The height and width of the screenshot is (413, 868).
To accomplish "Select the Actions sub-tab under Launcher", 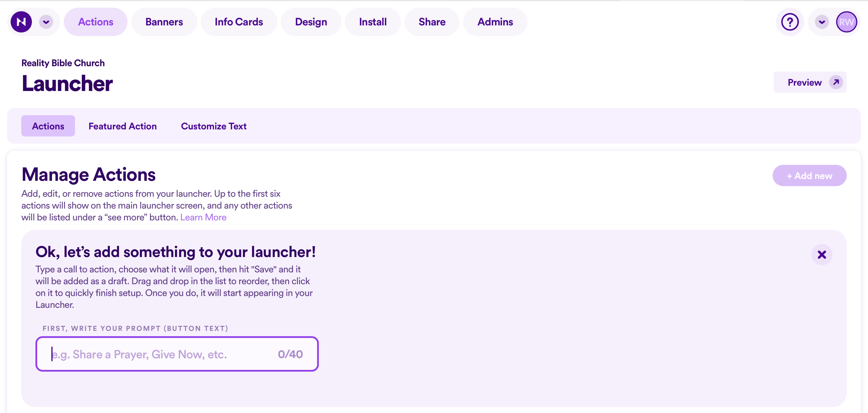I will point(48,126).
